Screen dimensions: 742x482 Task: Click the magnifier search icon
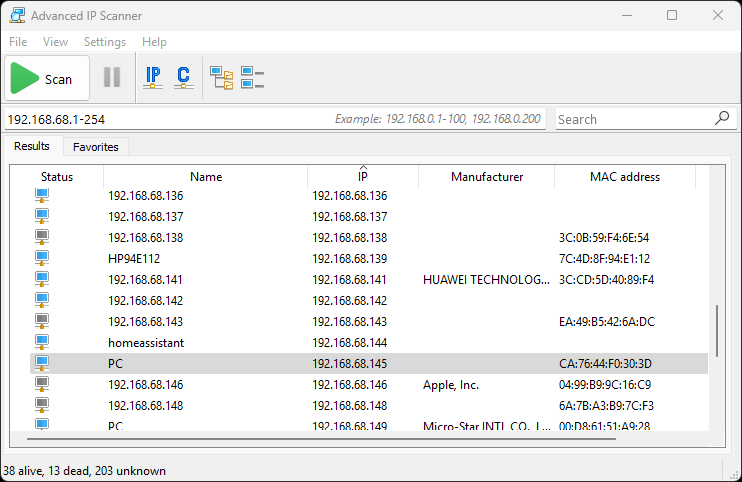click(723, 118)
